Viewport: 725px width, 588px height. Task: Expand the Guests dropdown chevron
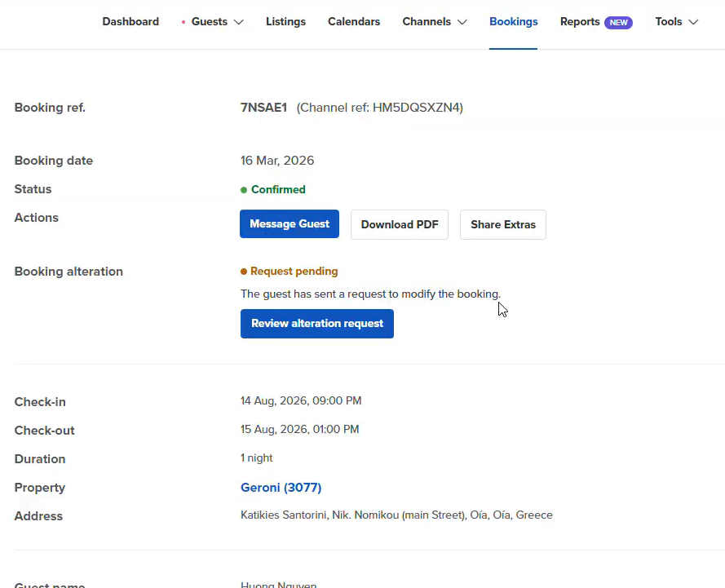(x=238, y=22)
